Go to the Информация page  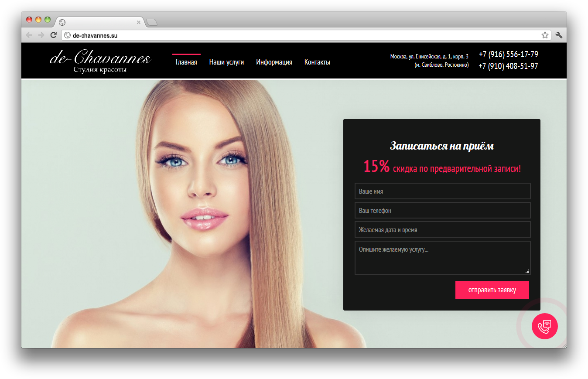[x=274, y=62]
